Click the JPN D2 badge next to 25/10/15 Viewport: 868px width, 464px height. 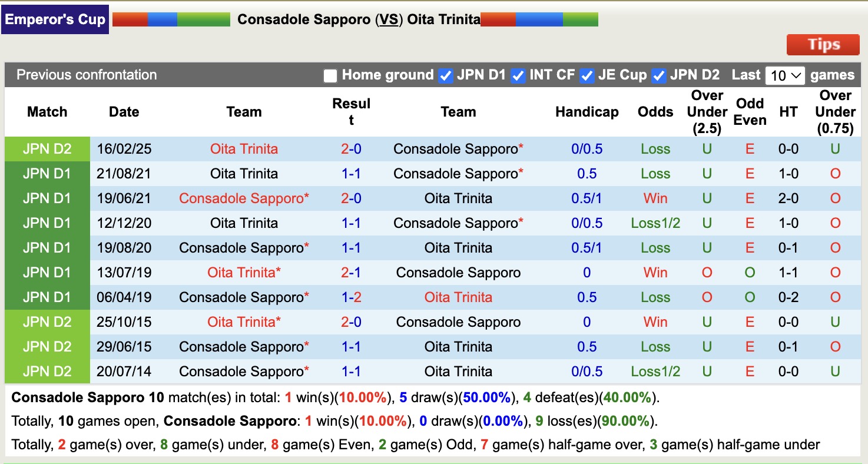(x=47, y=322)
